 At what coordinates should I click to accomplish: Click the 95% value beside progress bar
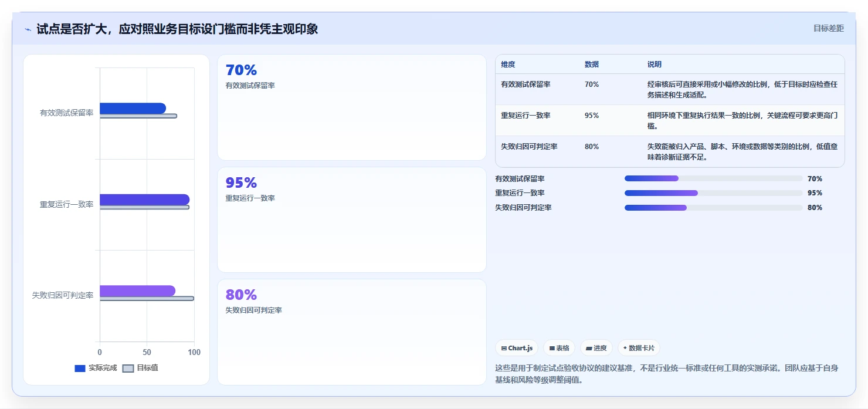[x=815, y=193]
